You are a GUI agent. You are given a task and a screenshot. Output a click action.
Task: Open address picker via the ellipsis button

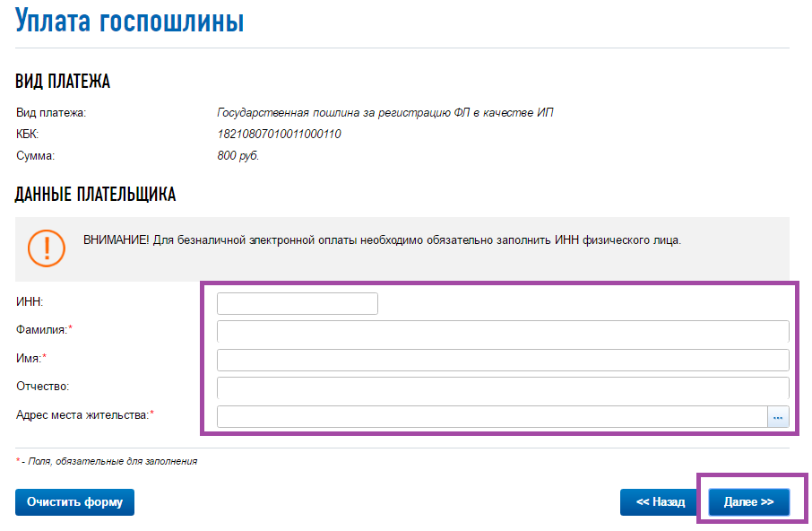click(778, 417)
